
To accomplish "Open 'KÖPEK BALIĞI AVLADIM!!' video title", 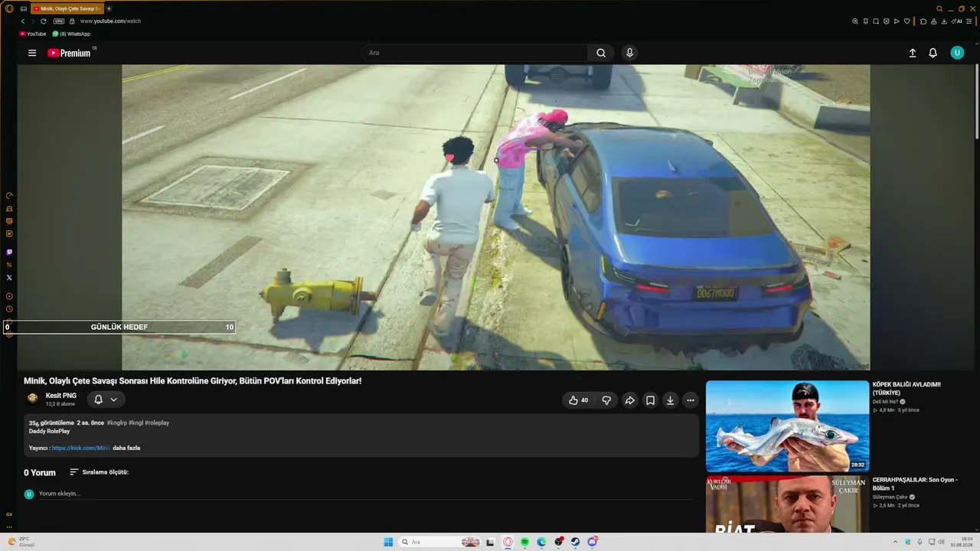I will 907,389.
